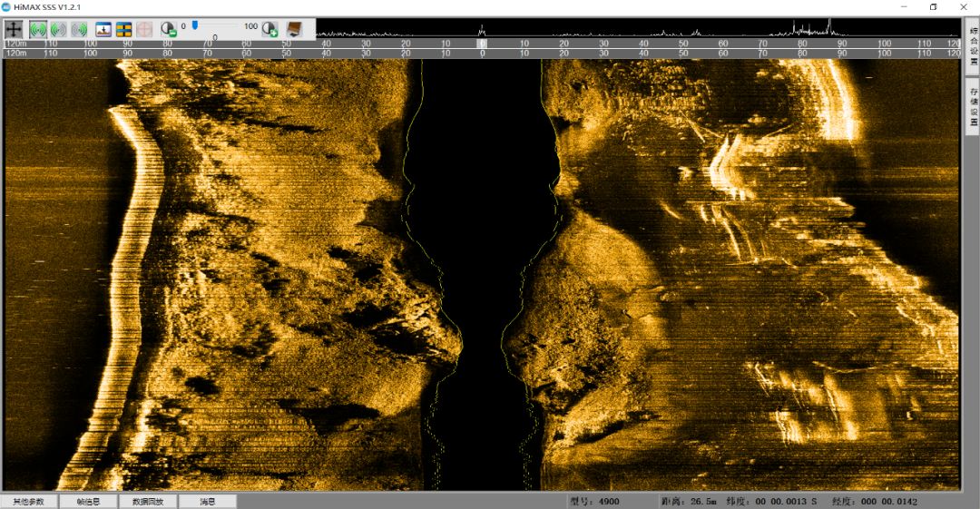Image resolution: width=980 pixels, height=509 pixels.
Task: Click the bottom tracking picture icon
Action: pyautogui.click(x=103, y=29)
